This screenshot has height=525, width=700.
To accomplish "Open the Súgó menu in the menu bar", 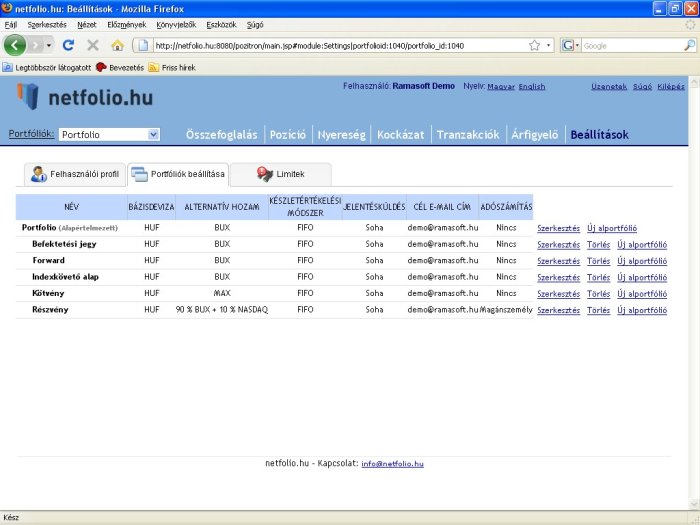I will pos(255,25).
